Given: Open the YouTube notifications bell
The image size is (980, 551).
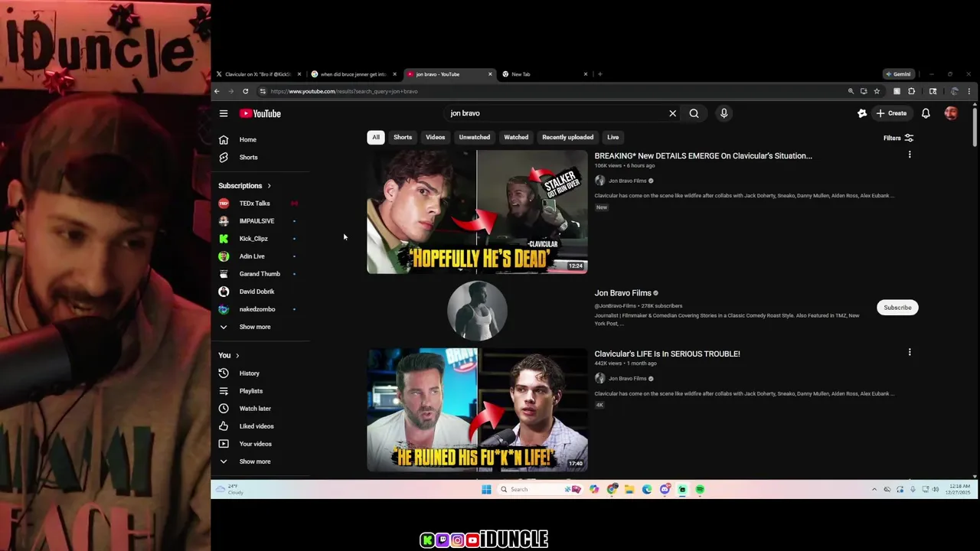Looking at the screenshot, I should (926, 113).
